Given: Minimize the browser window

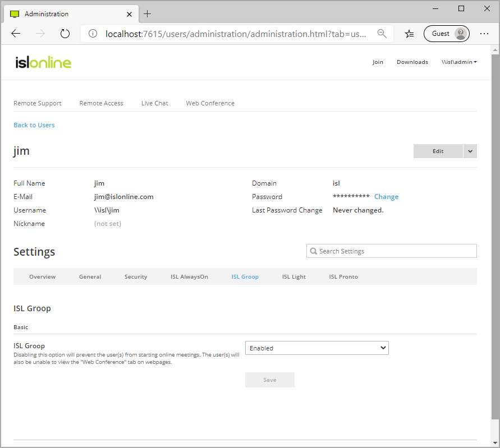Looking at the screenshot, I should [x=435, y=8].
